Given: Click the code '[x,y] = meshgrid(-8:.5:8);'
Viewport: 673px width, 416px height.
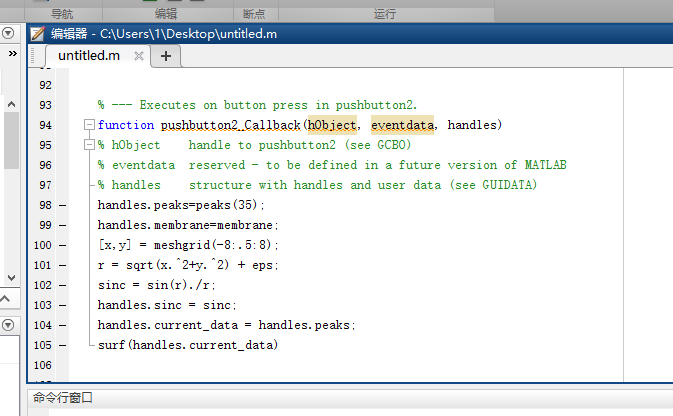Looking at the screenshot, I should coord(188,245).
